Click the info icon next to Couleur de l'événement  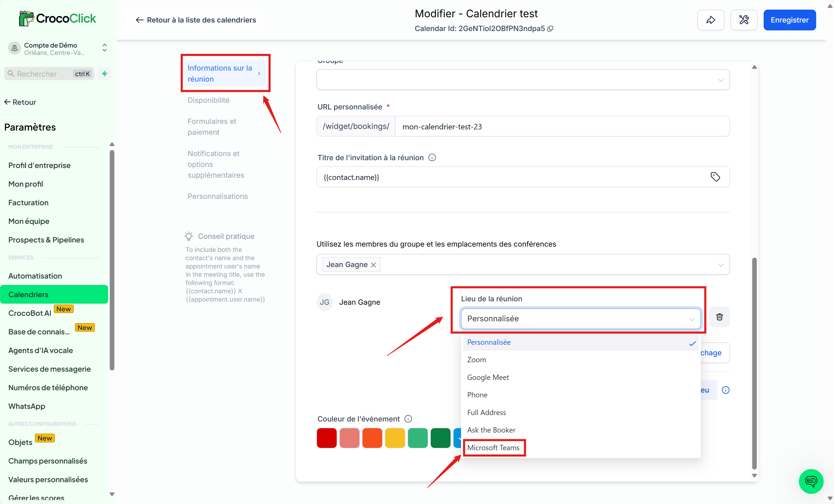(408, 419)
